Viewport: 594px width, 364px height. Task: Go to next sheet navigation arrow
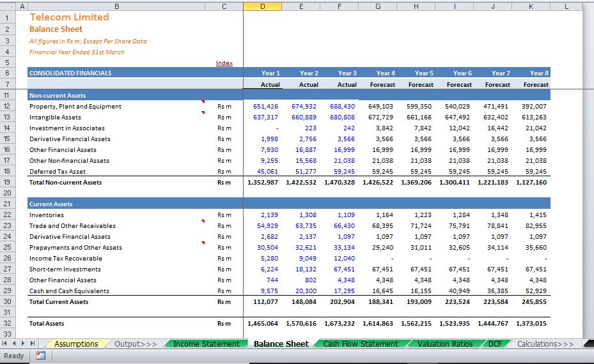pos(23,344)
